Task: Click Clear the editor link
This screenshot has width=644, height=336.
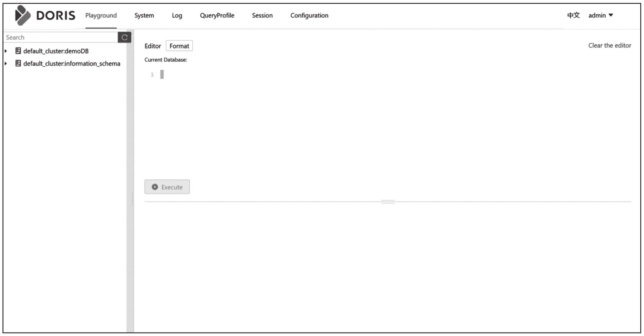Action: (610, 45)
